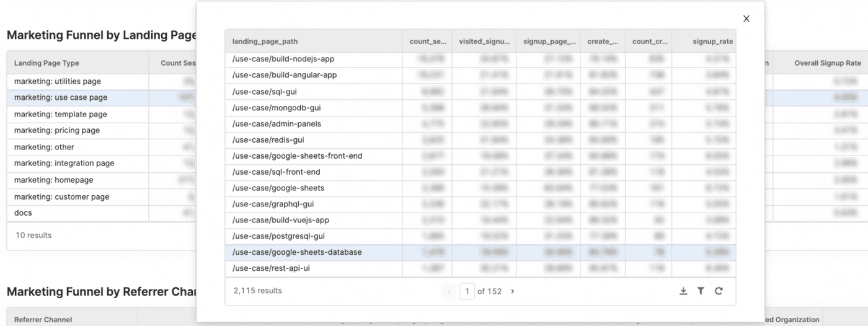Image resolution: width=868 pixels, height=326 pixels.
Task: Close the modal with the X icon
Action: click(746, 19)
